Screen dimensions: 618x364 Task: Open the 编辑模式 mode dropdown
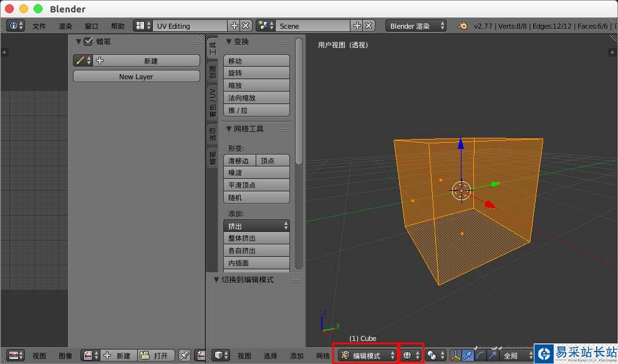tap(367, 355)
